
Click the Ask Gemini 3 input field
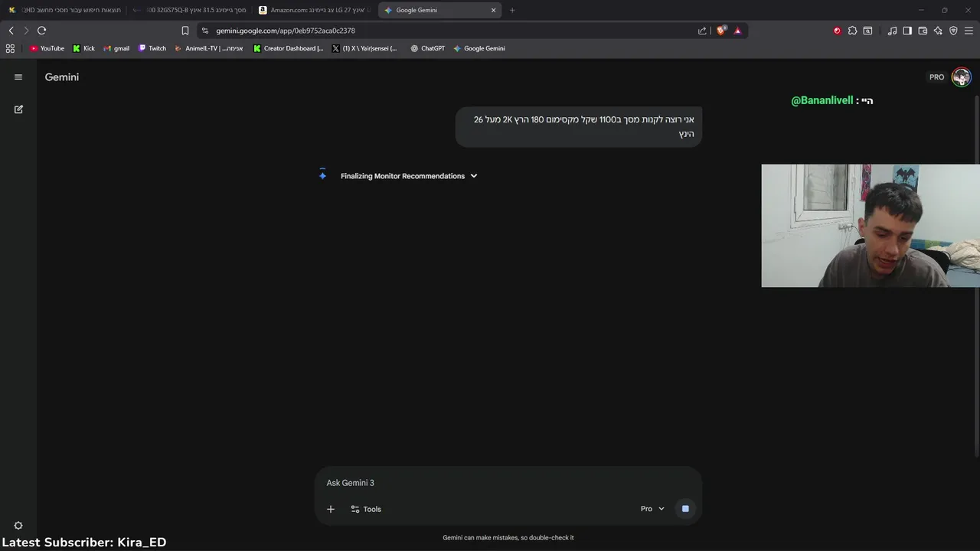(x=508, y=483)
